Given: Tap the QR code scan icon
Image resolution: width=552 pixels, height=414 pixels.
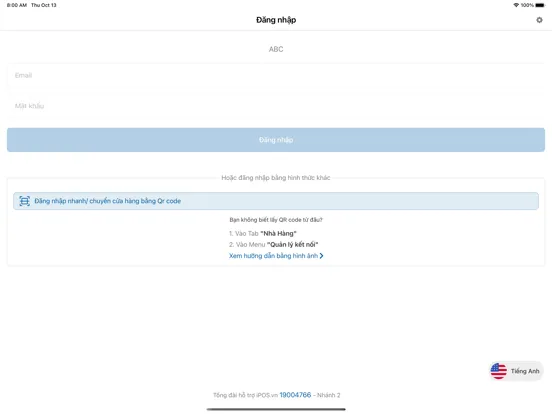Looking at the screenshot, I should tap(24, 201).
